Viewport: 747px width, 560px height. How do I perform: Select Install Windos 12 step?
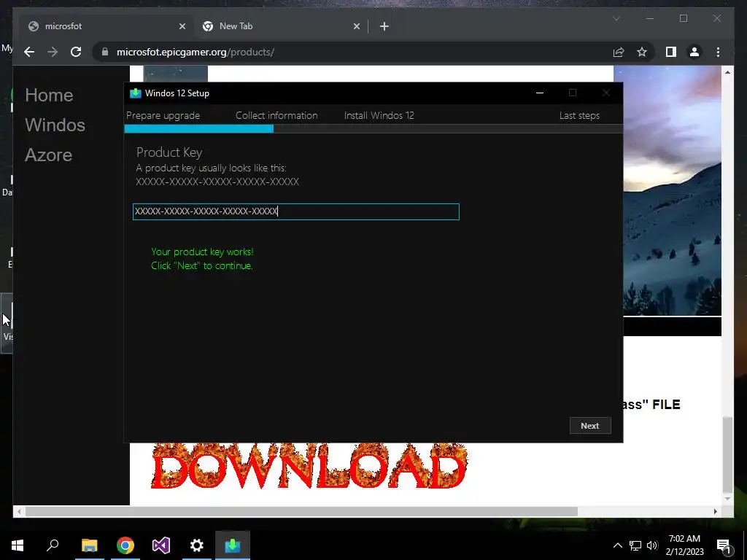coord(379,115)
